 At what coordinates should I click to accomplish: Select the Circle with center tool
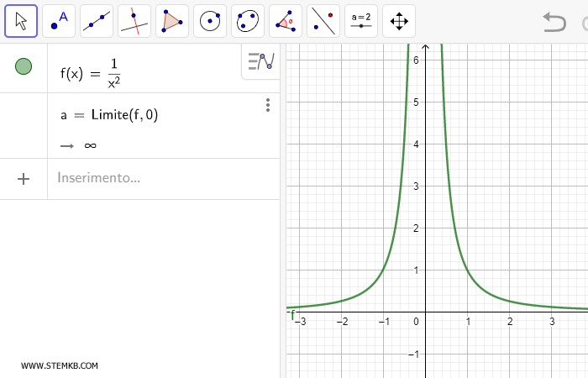(210, 21)
